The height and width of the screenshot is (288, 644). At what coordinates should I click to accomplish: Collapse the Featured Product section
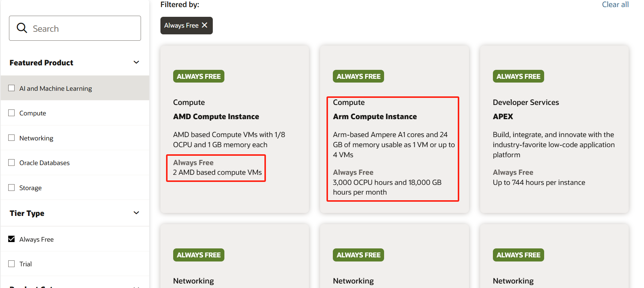(x=136, y=62)
